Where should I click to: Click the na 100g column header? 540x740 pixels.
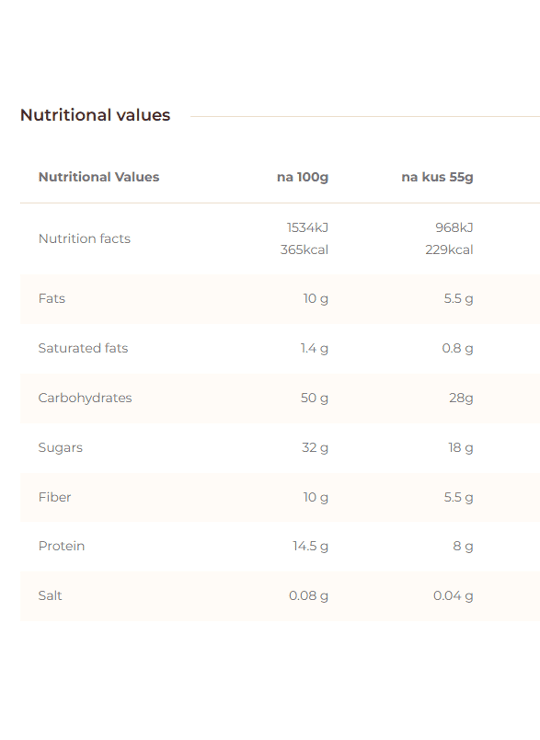pos(303,177)
